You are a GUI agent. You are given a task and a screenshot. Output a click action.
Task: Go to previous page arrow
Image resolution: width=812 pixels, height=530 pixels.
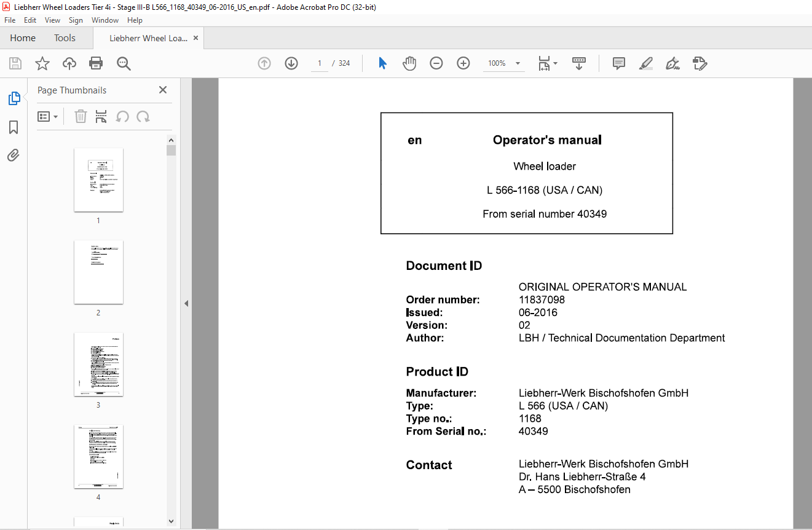pos(264,63)
